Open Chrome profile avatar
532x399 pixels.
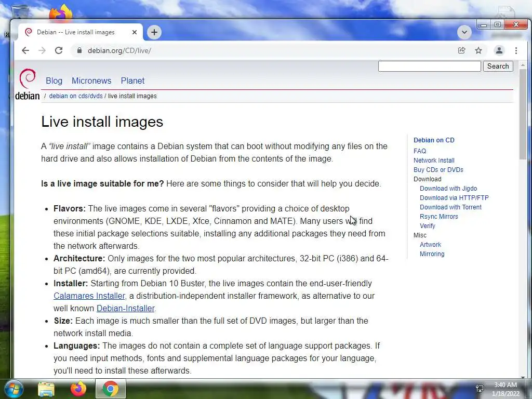pyautogui.click(x=499, y=50)
